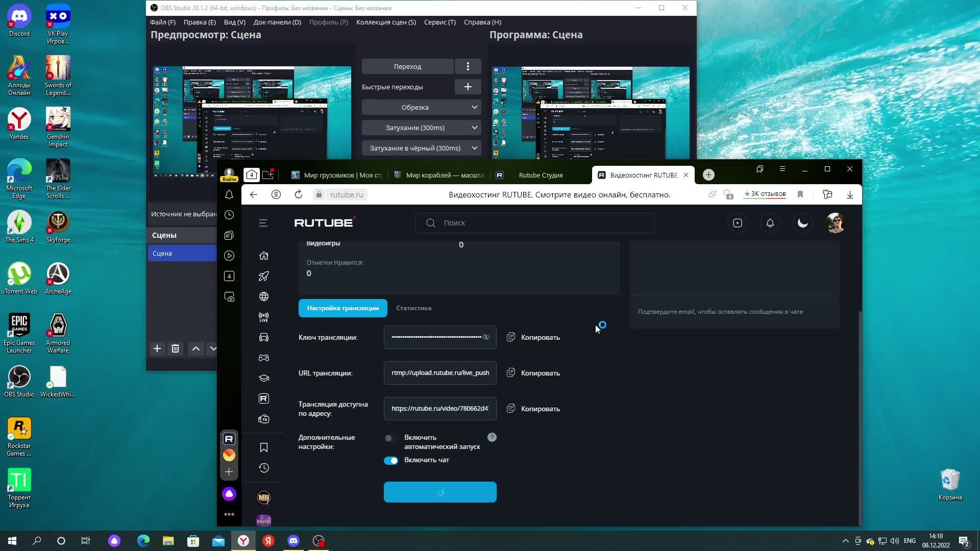Click the 'Переход' transition button
Image resolution: width=980 pixels, height=551 pixels.
pyautogui.click(x=407, y=66)
